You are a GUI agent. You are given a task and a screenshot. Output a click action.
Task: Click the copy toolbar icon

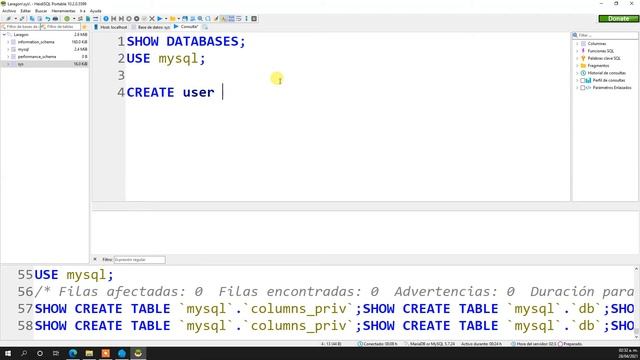point(32,19)
